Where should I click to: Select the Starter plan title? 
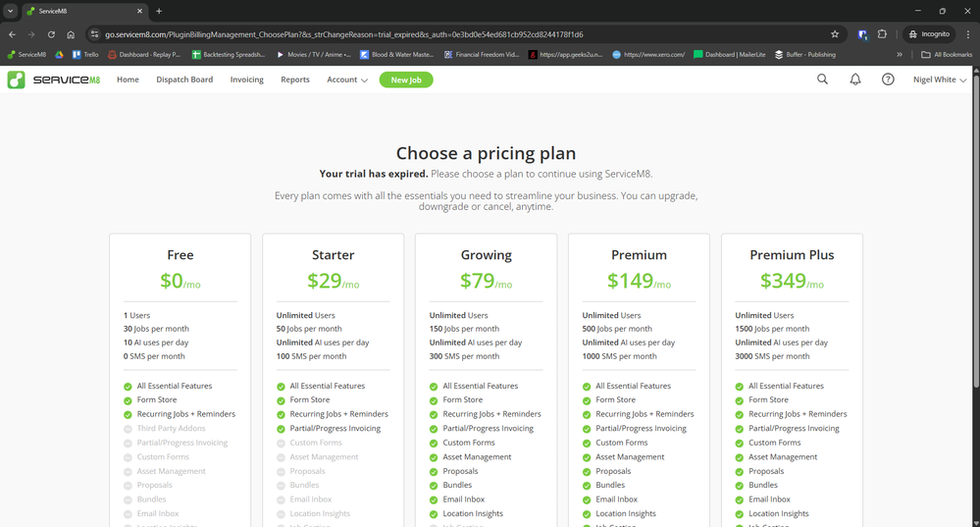point(334,255)
